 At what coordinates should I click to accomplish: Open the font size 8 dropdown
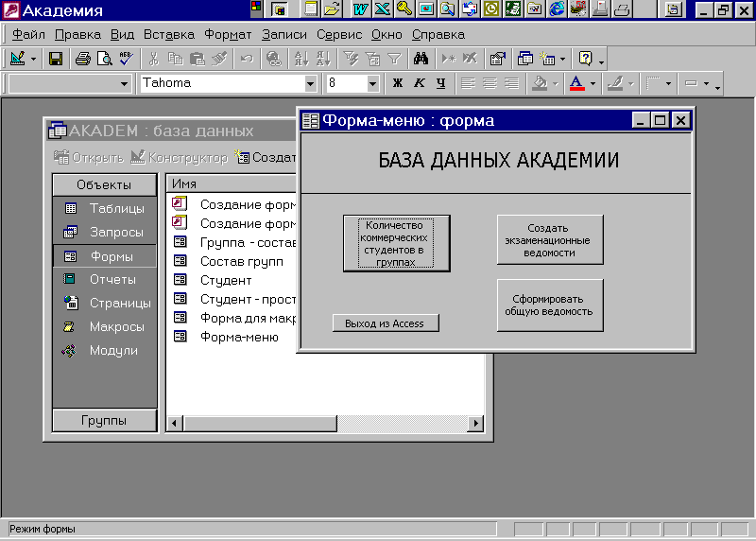tap(372, 84)
